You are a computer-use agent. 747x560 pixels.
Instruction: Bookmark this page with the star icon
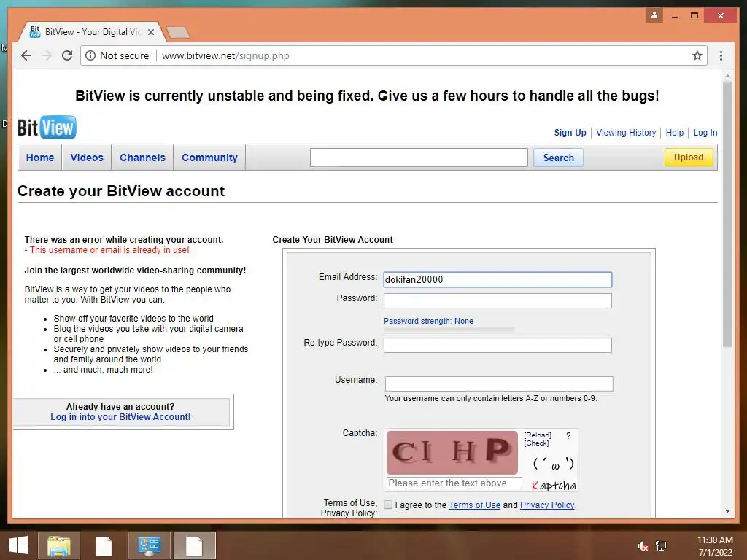tap(697, 55)
